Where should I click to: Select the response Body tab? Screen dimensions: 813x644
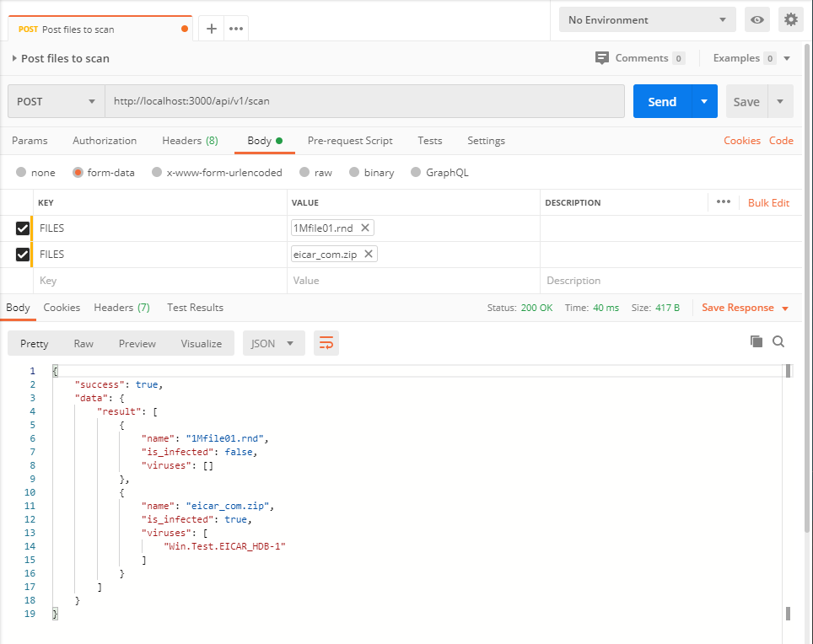18,307
